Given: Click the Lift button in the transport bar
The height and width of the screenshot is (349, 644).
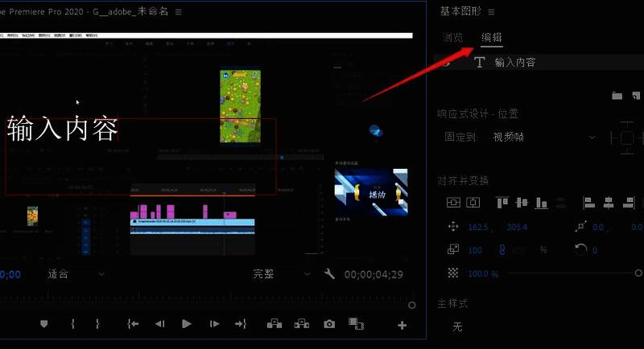Looking at the screenshot, I should click(x=275, y=324).
